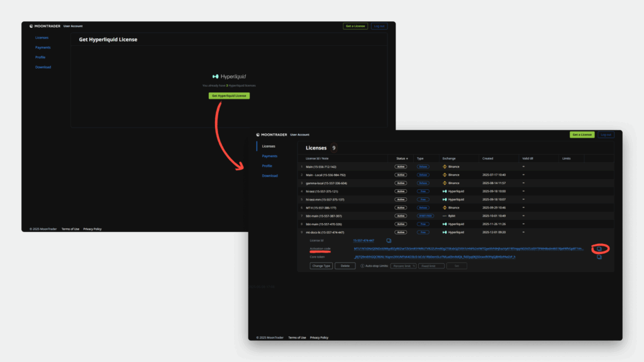The width and height of the screenshot is (644, 362).
Task: Sort licenses by the Status column header
Action: pos(402,158)
